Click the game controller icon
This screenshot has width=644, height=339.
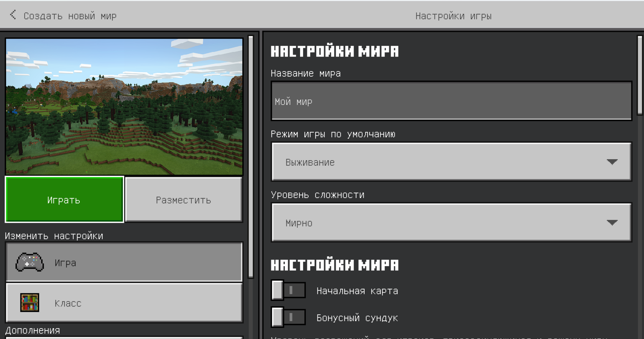pyautogui.click(x=30, y=263)
